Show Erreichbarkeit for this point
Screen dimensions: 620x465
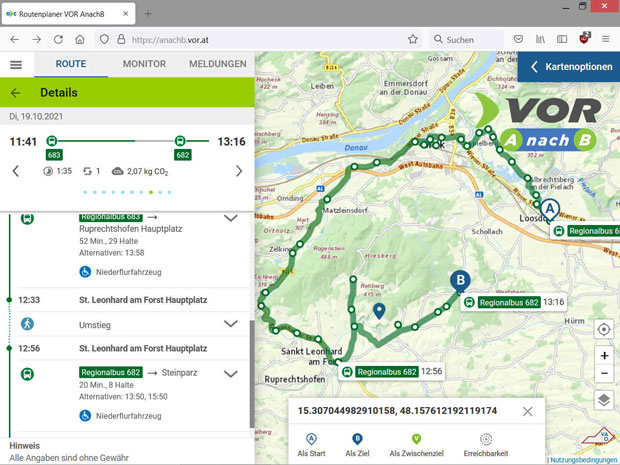486,445
